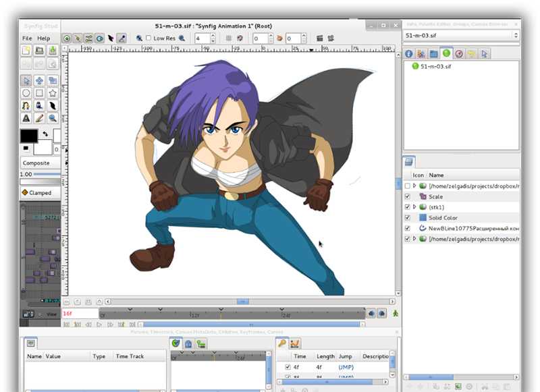
Task: Adjust the 1.00 opacity slider
Action: pyautogui.click(x=47, y=175)
